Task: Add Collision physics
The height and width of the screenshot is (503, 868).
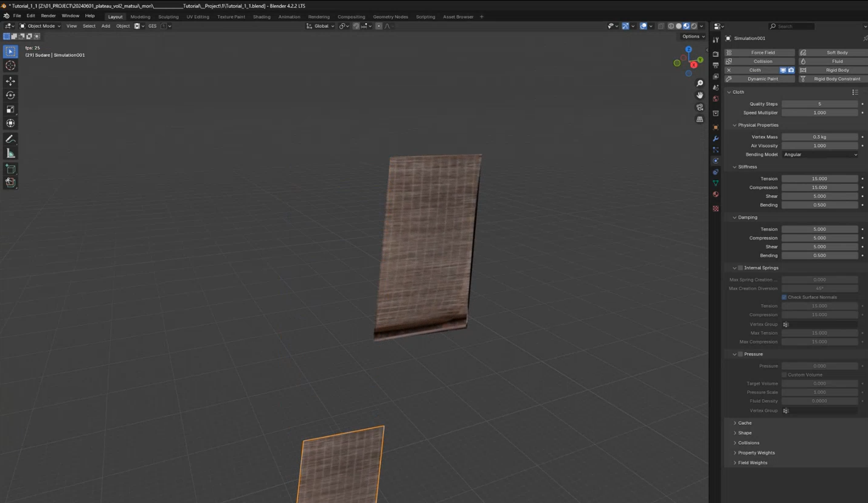Action: tap(759, 61)
